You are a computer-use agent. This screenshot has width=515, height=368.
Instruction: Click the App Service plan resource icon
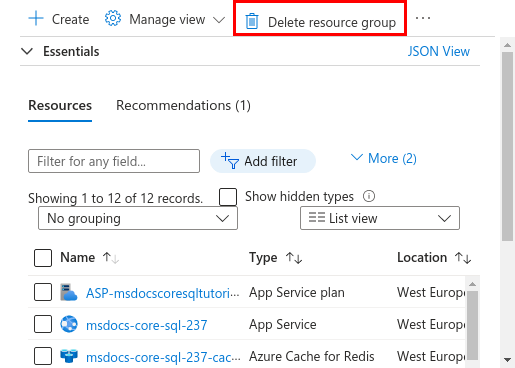click(x=68, y=292)
